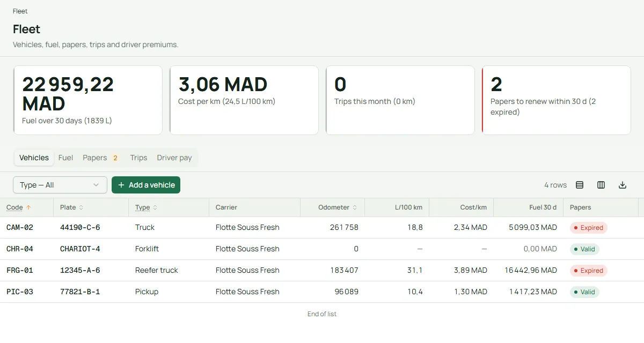Image resolution: width=644 pixels, height=343 pixels.
Task: Click fuel amount 5 099,03 MAD
Action: pos(533,227)
